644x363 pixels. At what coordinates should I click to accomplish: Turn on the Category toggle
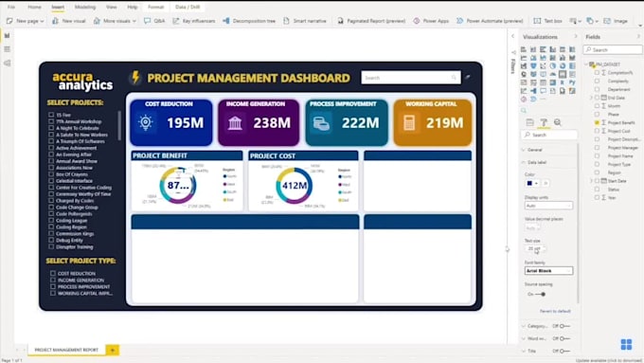tap(564, 326)
